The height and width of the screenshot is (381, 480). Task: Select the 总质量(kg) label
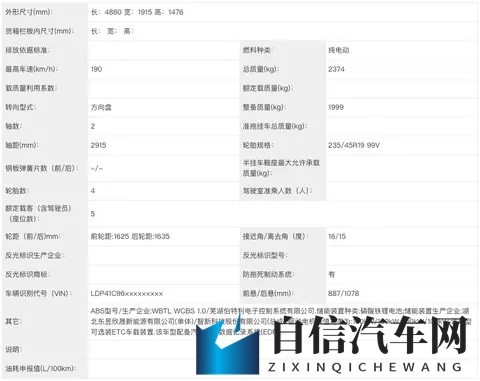261,69
